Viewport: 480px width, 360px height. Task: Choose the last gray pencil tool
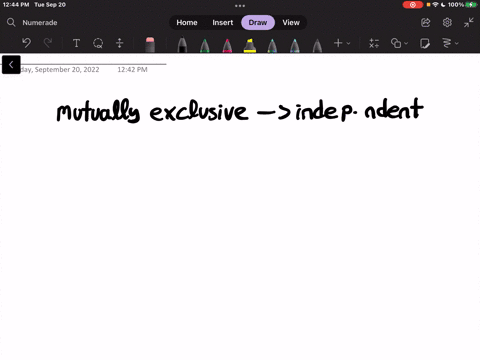tap(317, 45)
